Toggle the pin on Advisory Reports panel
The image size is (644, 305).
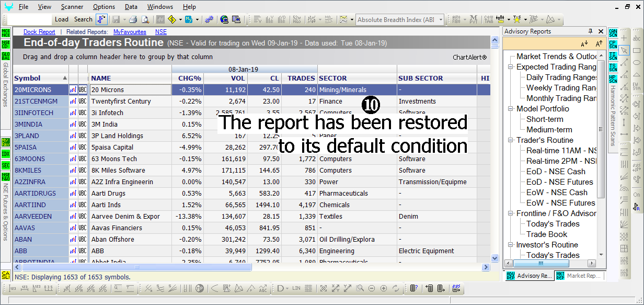[x=591, y=31]
